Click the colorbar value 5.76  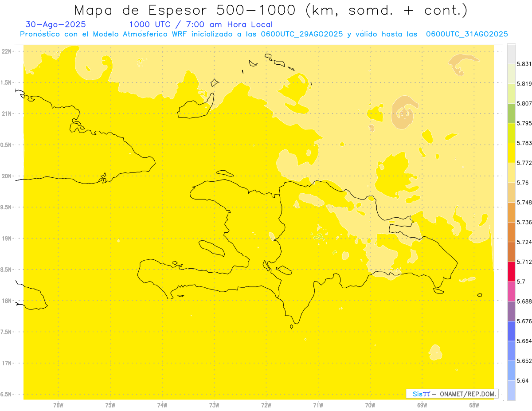point(523,183)
